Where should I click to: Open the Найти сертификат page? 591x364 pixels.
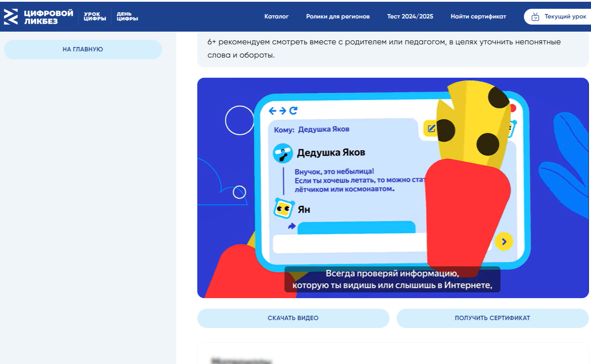[478, 17]
